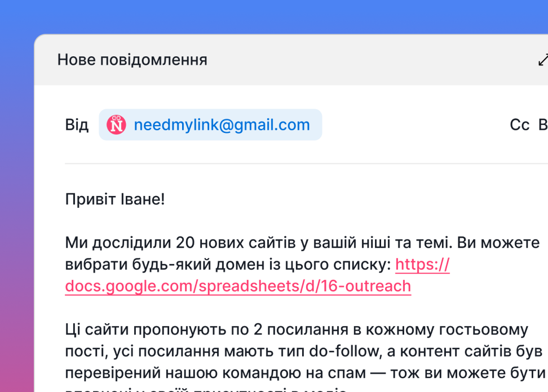Click the blank line after spreadsheet link
This screenshot has height=392, width=548.
(x=226, y=308)
